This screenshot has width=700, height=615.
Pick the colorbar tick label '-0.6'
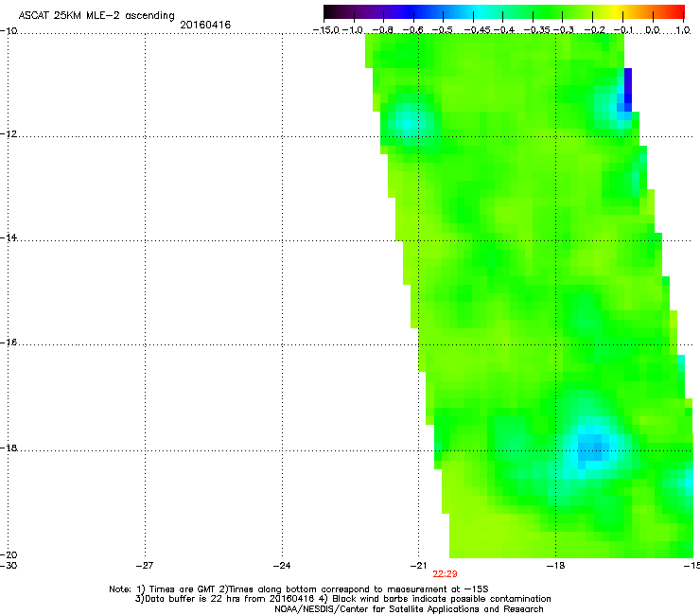(x=413, y=30)
